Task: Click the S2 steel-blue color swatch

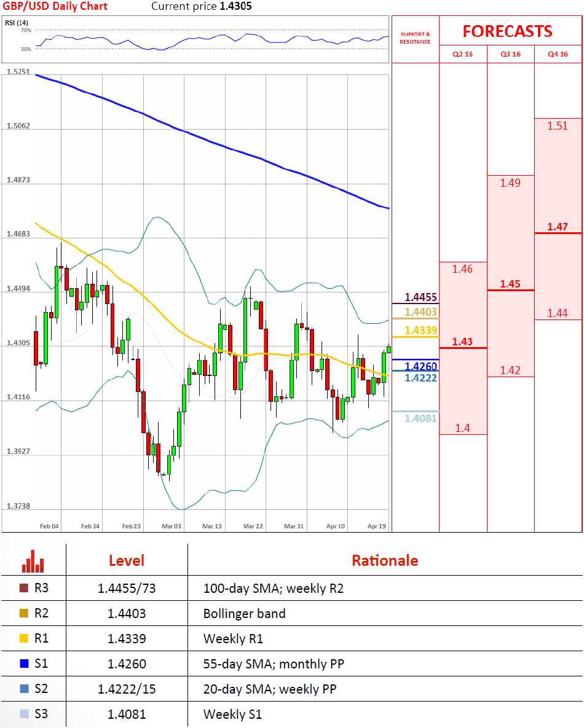Action: click(24, 689)
